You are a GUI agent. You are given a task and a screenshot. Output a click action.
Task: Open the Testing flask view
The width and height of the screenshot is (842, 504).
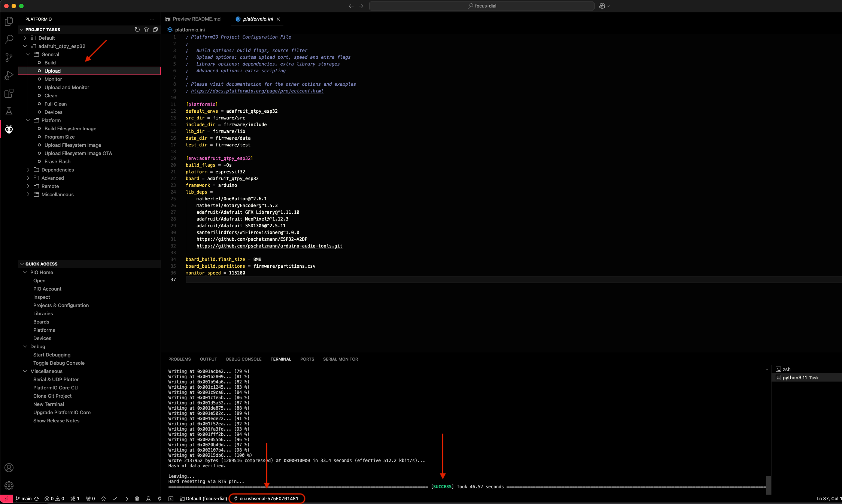tap(9, 111)
